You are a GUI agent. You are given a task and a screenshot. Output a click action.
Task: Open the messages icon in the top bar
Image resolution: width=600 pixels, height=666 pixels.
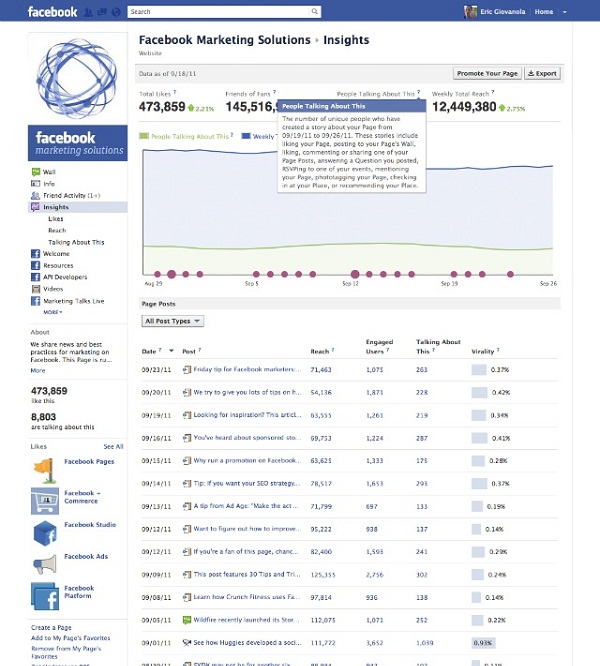coord(102,12)
